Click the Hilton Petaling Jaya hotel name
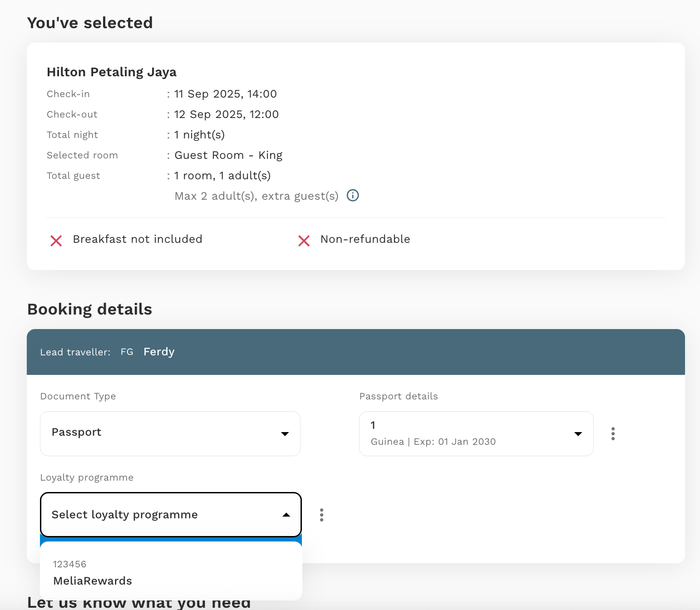The image size is (700, 610). 112,72
